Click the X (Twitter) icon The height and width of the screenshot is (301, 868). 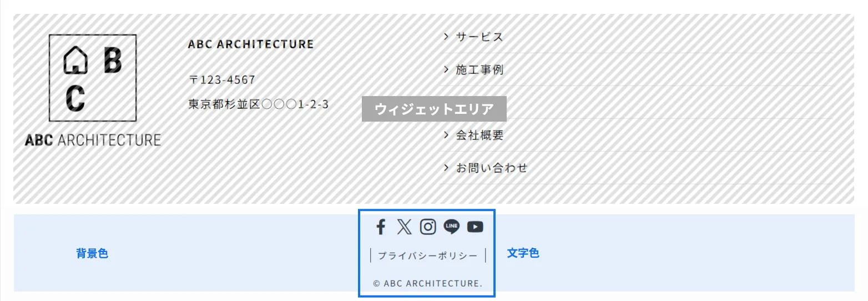(405, 227)
